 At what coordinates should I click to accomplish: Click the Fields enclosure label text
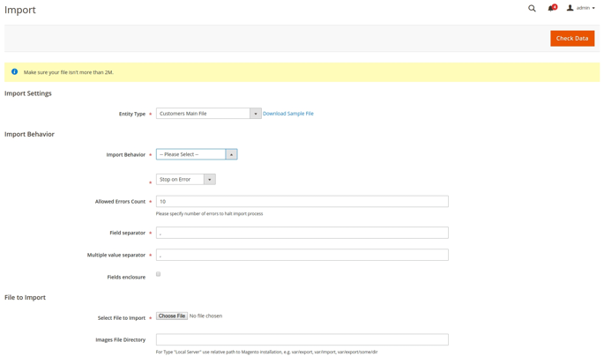[126, 278]
